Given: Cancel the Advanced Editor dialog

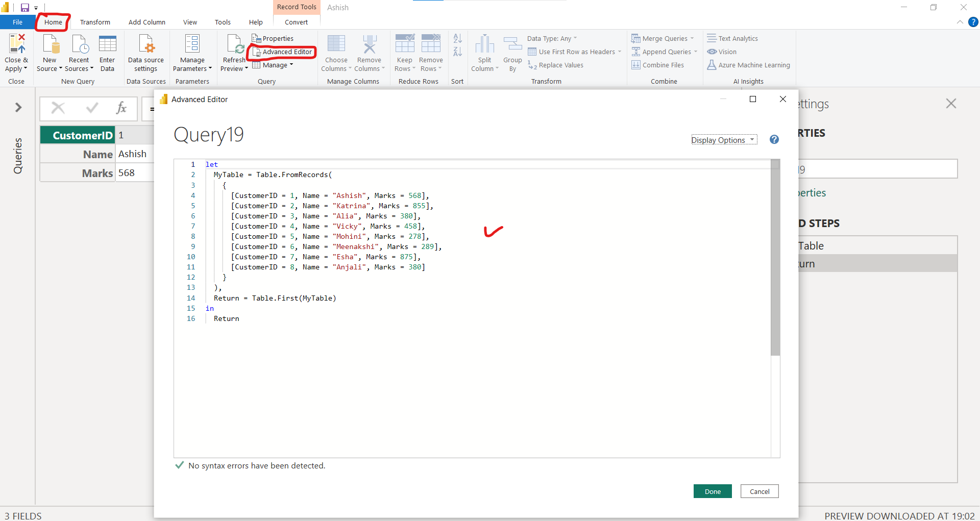Looking at the screenshot, I should pyautogui.click(x=759, y=491).
